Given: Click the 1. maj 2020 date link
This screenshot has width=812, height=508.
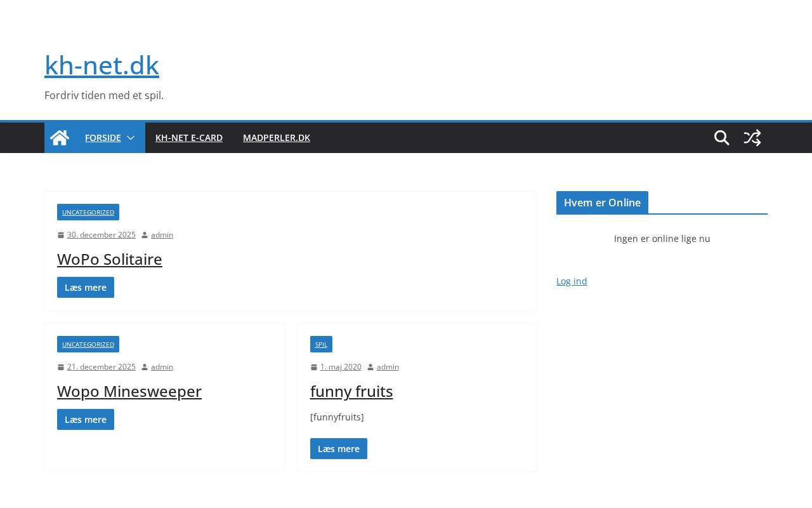Looking at the screenshot, I should click(x=341, y=367).
